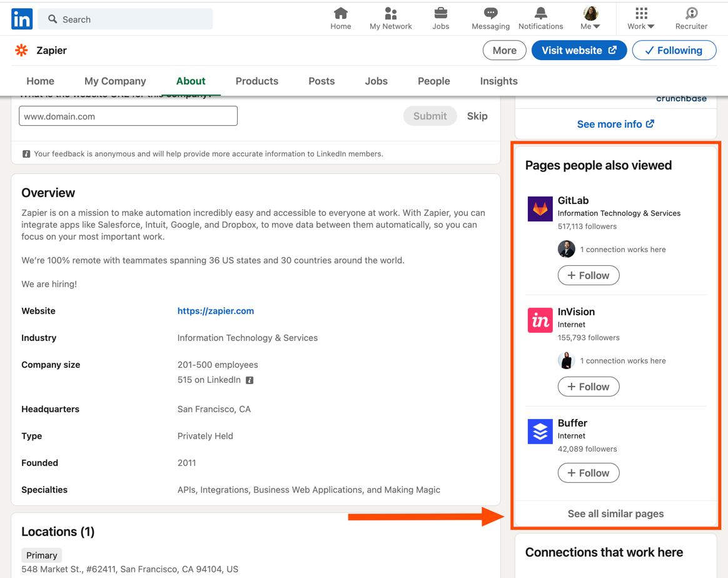Open the company Jobs tab
This screenshot has height=578, width=728.
pyautogui.click(x=376, y=81)
